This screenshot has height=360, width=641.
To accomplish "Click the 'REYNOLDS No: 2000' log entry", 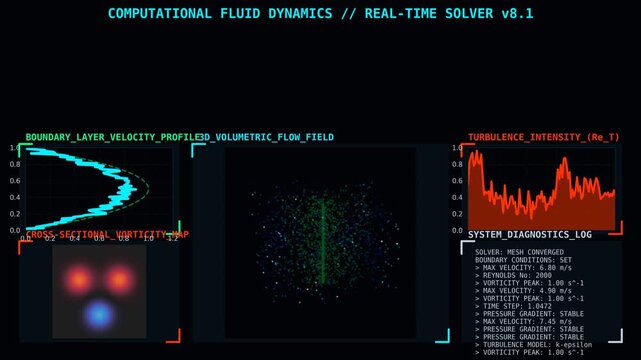I will pyautogui.click(x=513, y=275).
